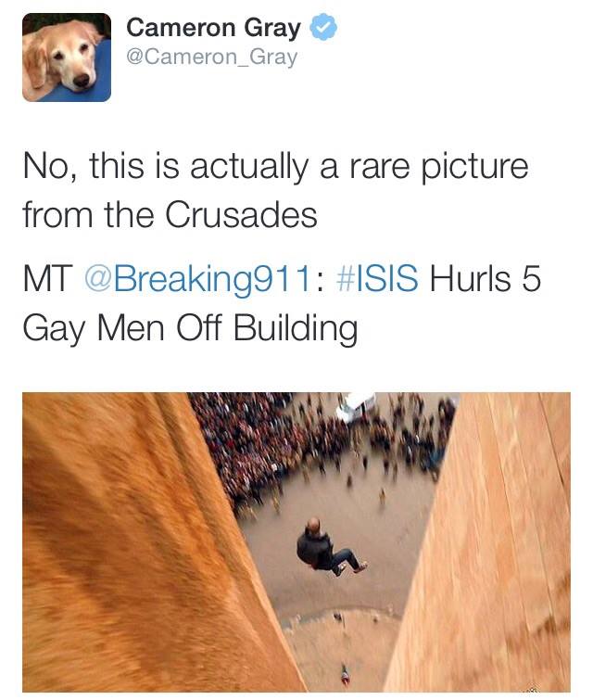Select the text 'from the Crusades'
Image resolution: width=593 pixels, height=700 pixels.
(170, 215)
